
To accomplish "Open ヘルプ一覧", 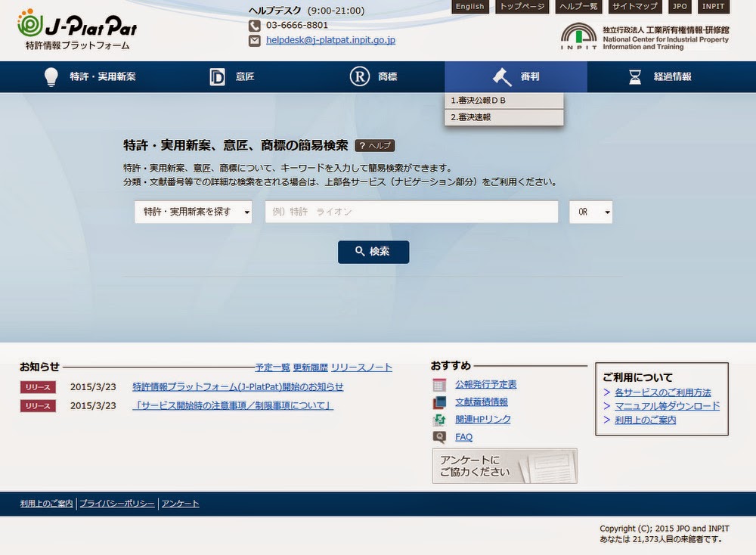I will click(x=578, y=6).
